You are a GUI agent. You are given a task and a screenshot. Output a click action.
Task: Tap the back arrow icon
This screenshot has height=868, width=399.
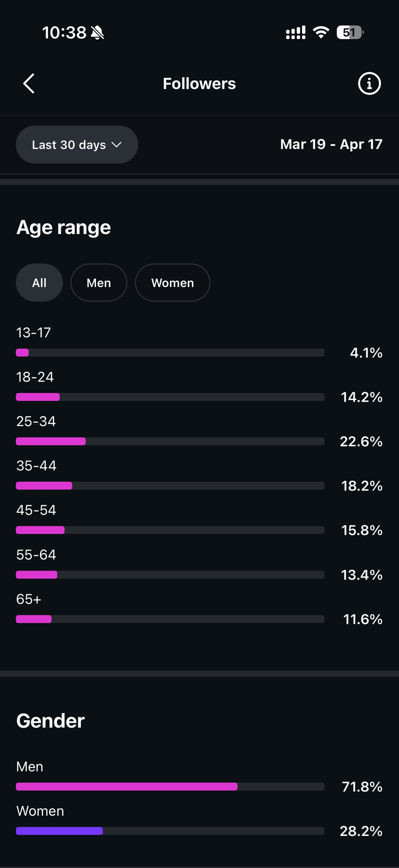(29, 83)
